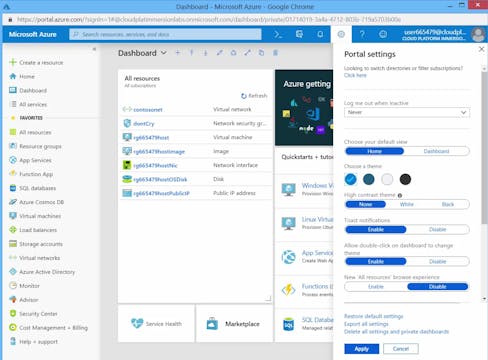Collapse the left sidebar with the chevron
Screen dimensions: 488x360
(x=94, y=49)
